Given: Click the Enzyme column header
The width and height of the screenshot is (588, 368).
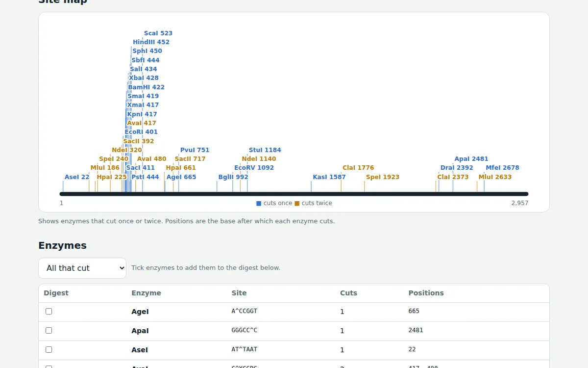Looking at the screenshot, I should (x=146, y=293).
